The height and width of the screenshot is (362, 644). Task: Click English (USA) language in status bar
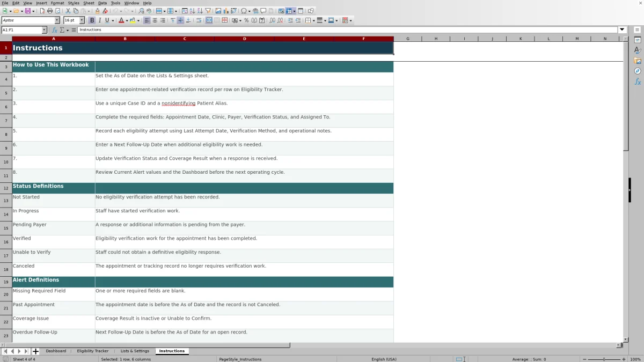(384, 359)
